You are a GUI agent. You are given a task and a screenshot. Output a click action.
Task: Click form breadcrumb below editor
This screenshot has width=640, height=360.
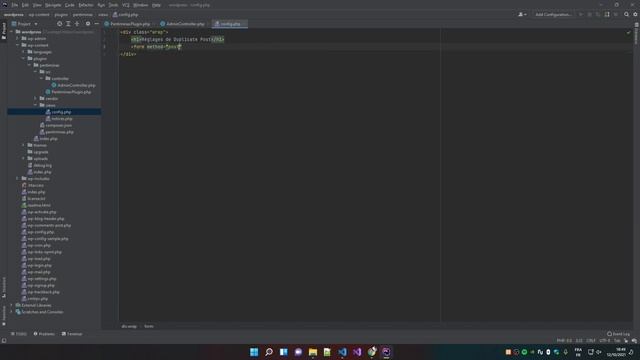149,326
